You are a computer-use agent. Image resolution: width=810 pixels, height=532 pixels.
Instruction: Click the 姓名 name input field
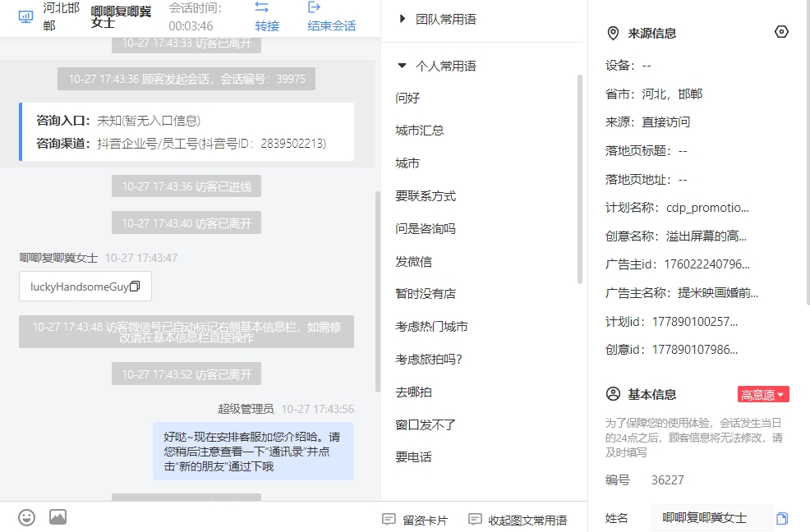pyautogui.click(x=712, y=518)
